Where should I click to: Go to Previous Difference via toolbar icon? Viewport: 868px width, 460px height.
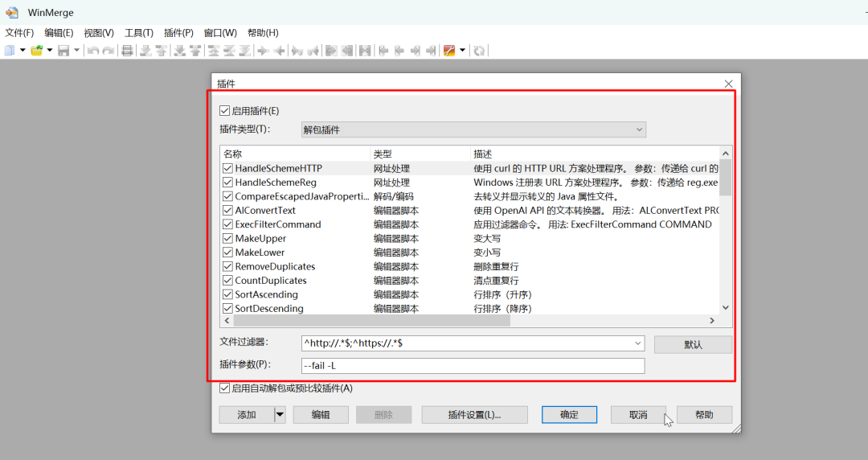[161, 51]
